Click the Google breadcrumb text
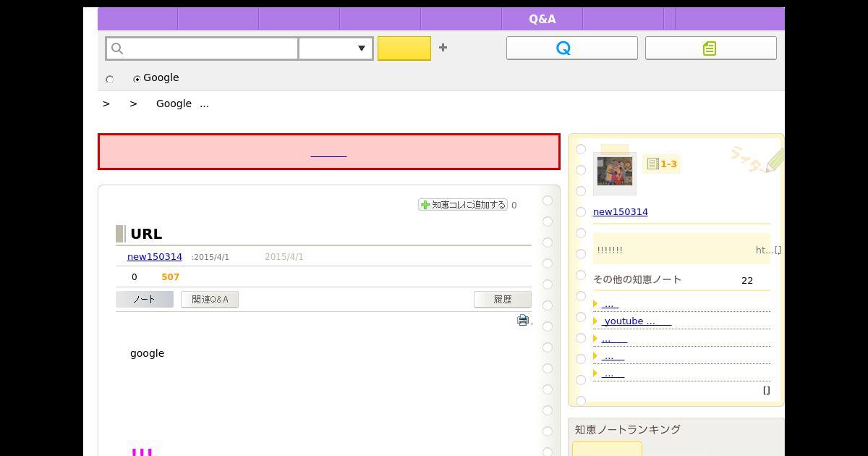 (x=174, y=104)
